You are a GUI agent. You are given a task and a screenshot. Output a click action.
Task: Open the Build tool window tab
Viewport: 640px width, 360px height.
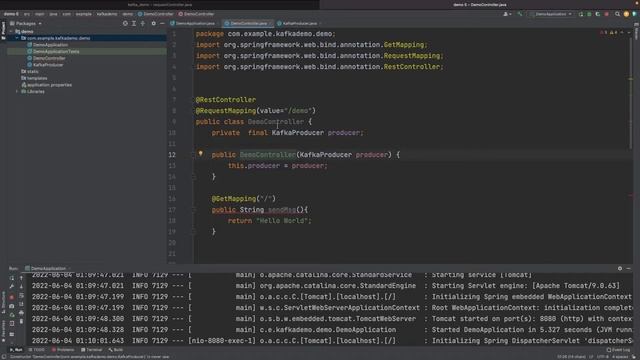pyautogui.click(x=116, y=350)
